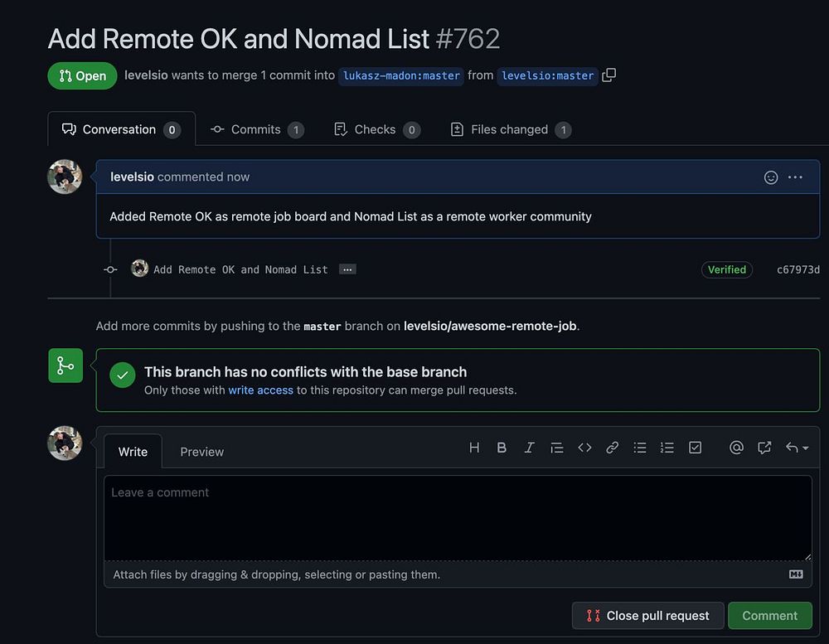Open the Files changed tab
Screen dimensions: 829x644
point(511,129)
